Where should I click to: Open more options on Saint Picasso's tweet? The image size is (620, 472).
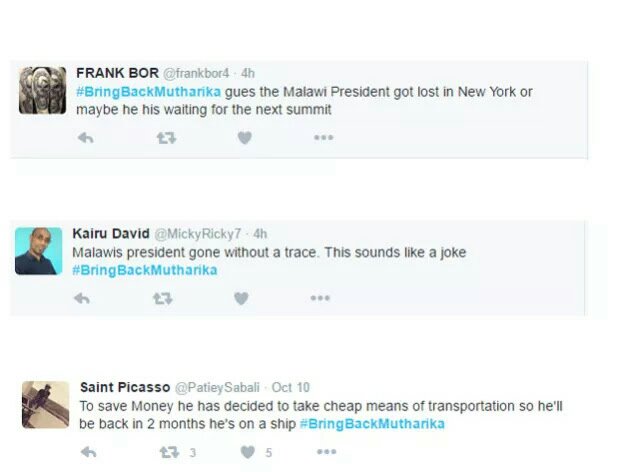326,452
